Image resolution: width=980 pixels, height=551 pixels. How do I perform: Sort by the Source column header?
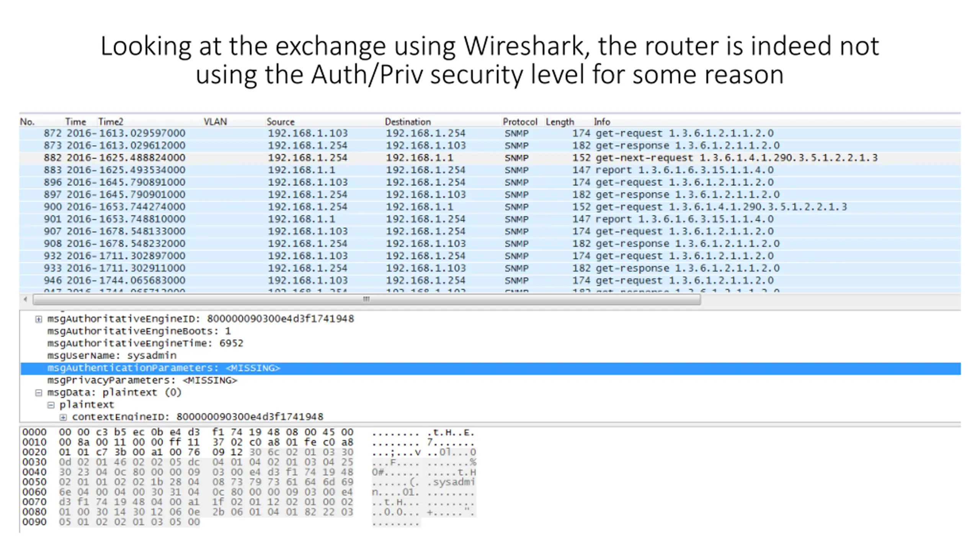(281, 122)
